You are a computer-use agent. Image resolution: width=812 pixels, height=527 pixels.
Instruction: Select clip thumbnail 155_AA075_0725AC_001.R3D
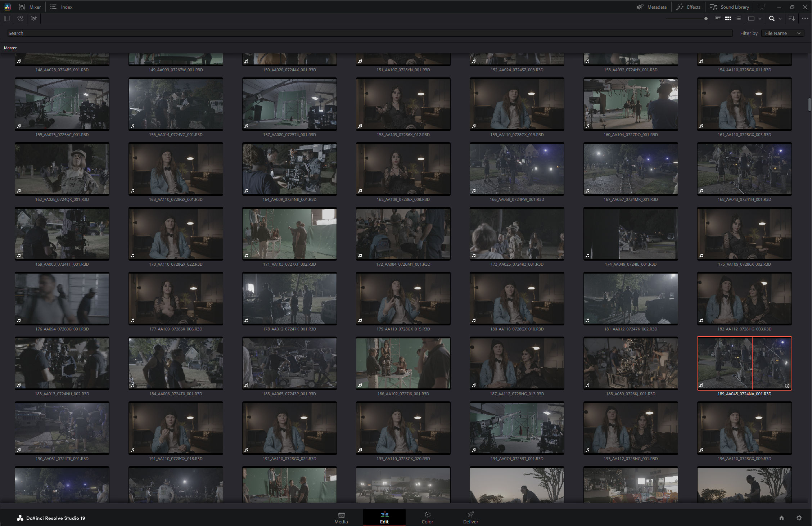pyautogui.click(x=62, y=104)
